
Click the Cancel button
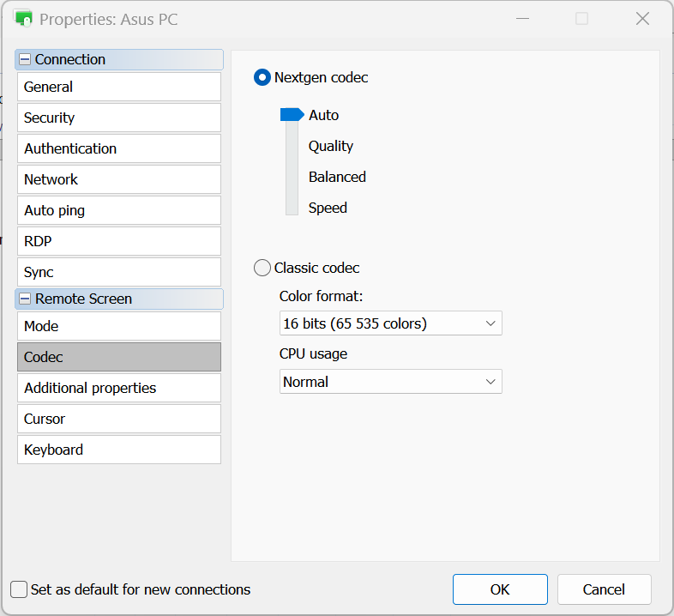(605, 589)
